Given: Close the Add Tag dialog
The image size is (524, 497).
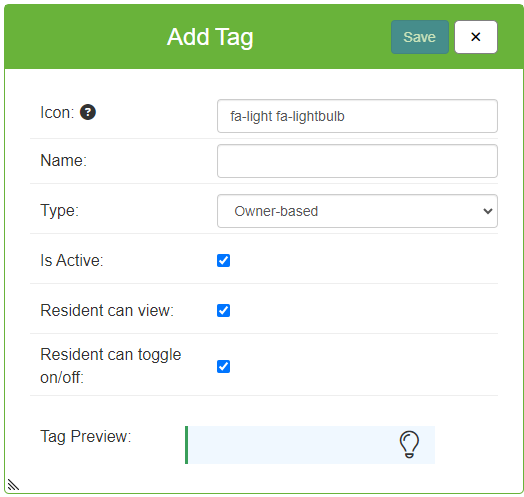Looking at the screenshot, I should 476,37.
